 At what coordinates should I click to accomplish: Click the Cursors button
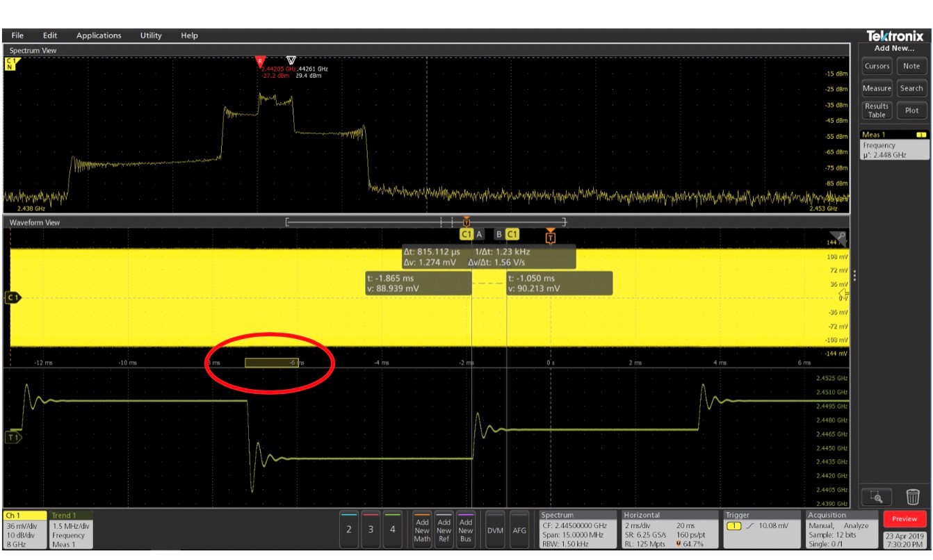tap(877, 66)
